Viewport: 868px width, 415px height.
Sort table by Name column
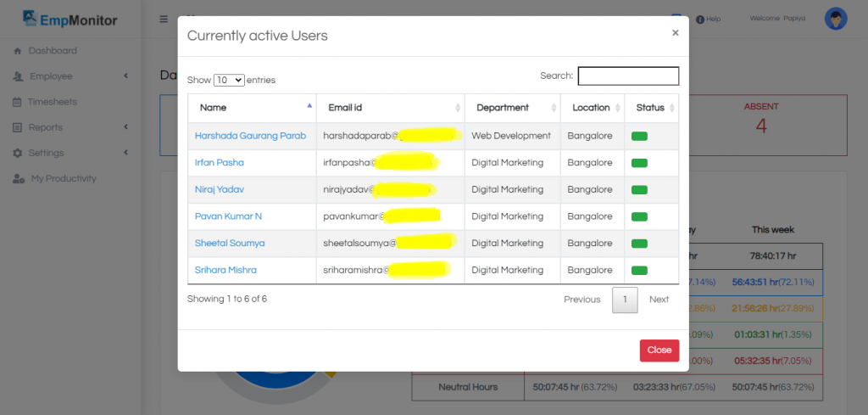tap(252, 108)
